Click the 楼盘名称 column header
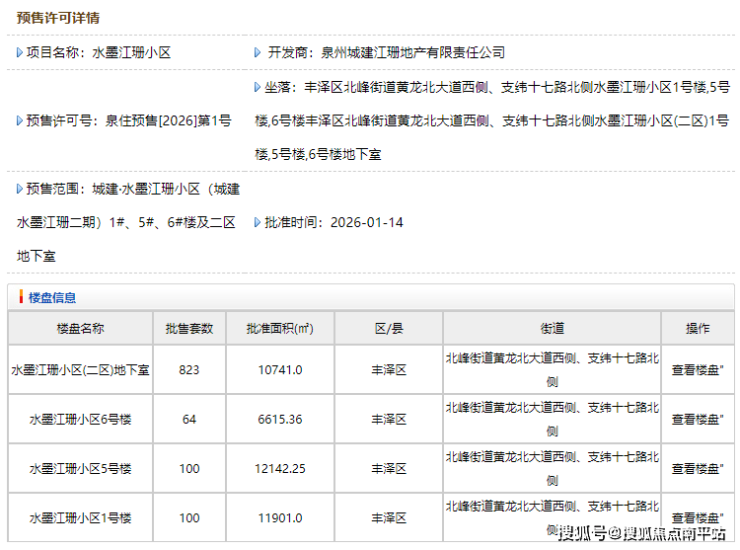The height and width of the screenshot is (550, 740). click(x=80, y=328)
